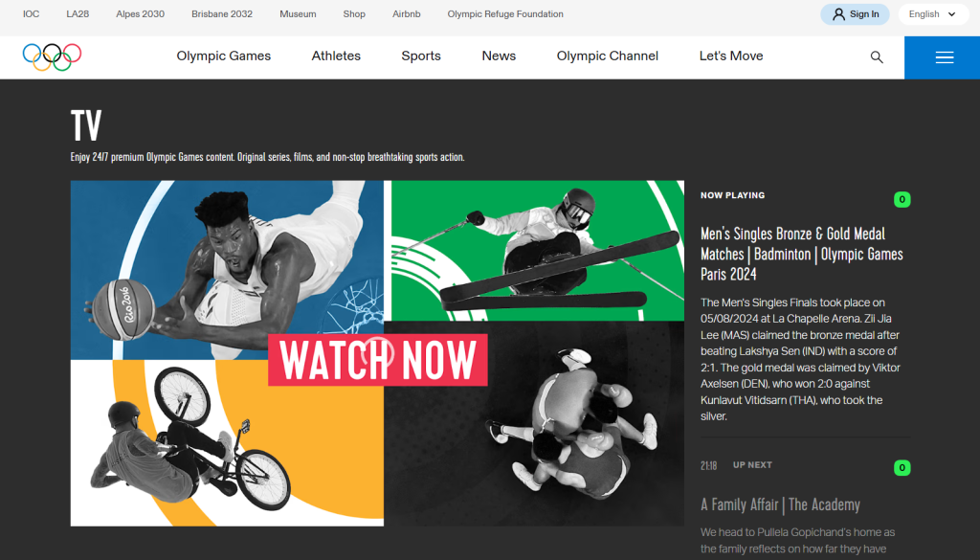
Task: Click the UP NEXT label
Action: coord(752,465)
